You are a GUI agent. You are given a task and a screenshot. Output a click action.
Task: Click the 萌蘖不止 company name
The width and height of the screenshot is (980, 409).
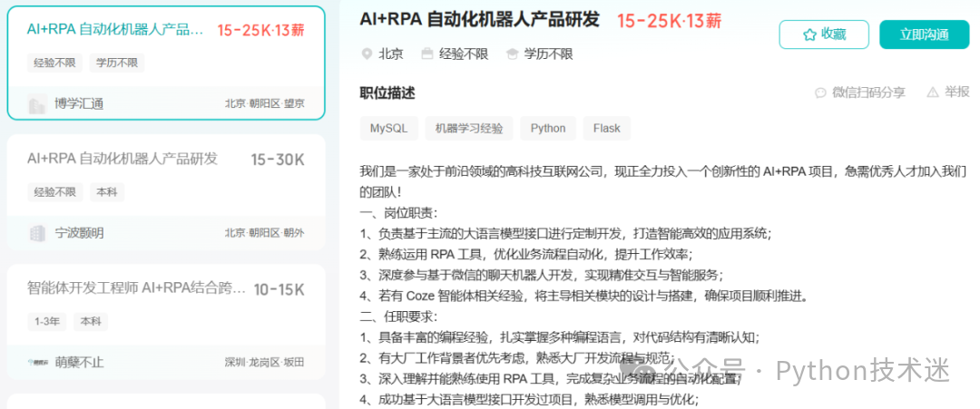[x=79, y=362]
